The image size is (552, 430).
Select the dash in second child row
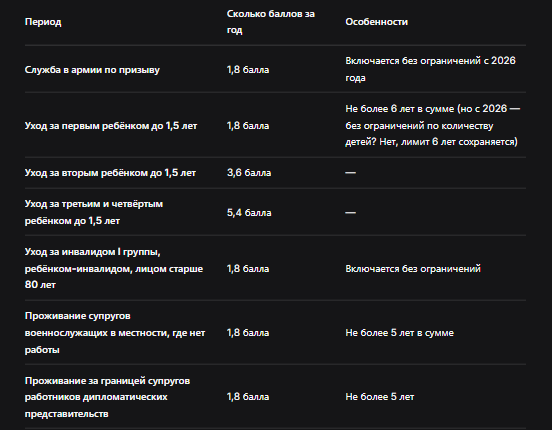pyautogui.click(x=350, y=173)
